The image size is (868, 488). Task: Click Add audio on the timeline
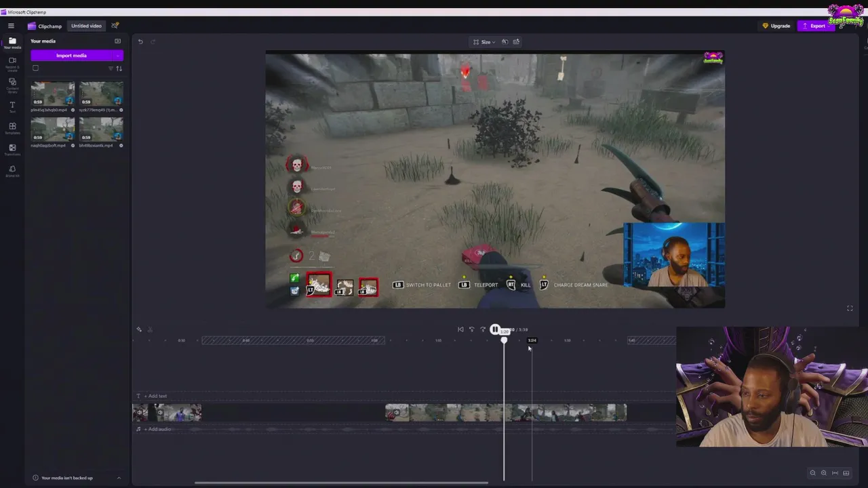(157, 429)
